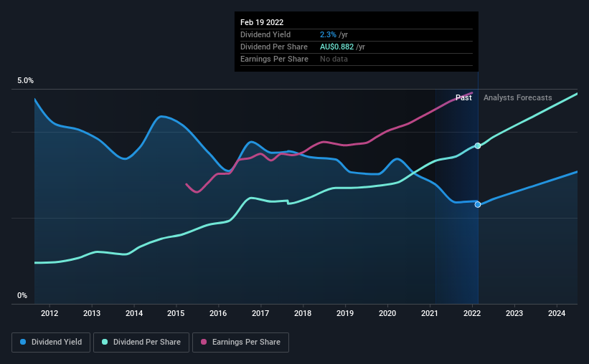
Task: Toggle the Dividend Yield legend button
Action: pyautogui.click(x=51, y=343)
